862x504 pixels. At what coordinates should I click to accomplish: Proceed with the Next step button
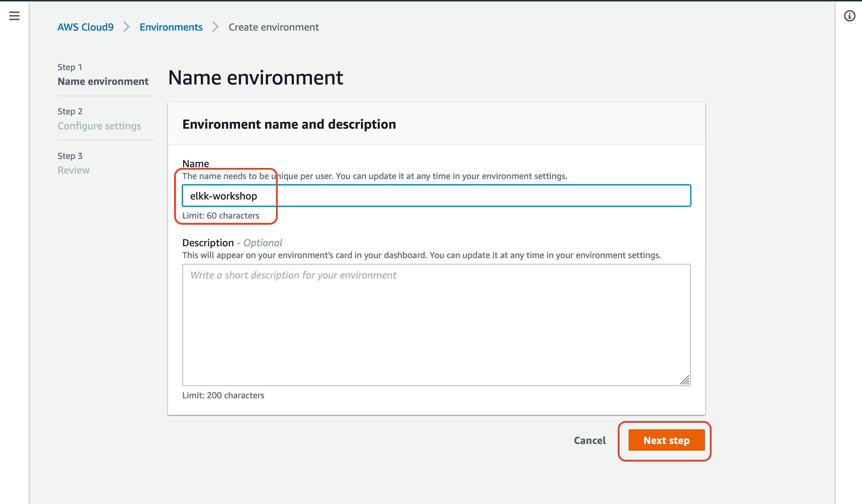[666, 440]
